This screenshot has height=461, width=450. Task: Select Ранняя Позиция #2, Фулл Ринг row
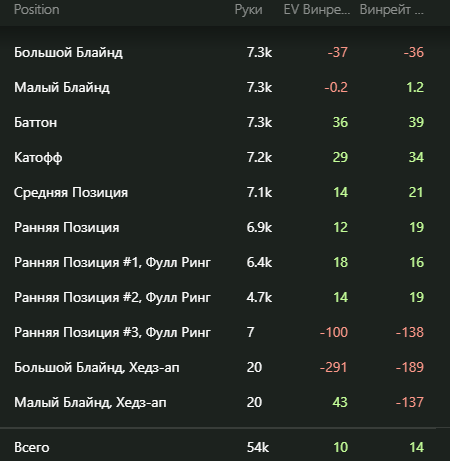pos(225,297)
